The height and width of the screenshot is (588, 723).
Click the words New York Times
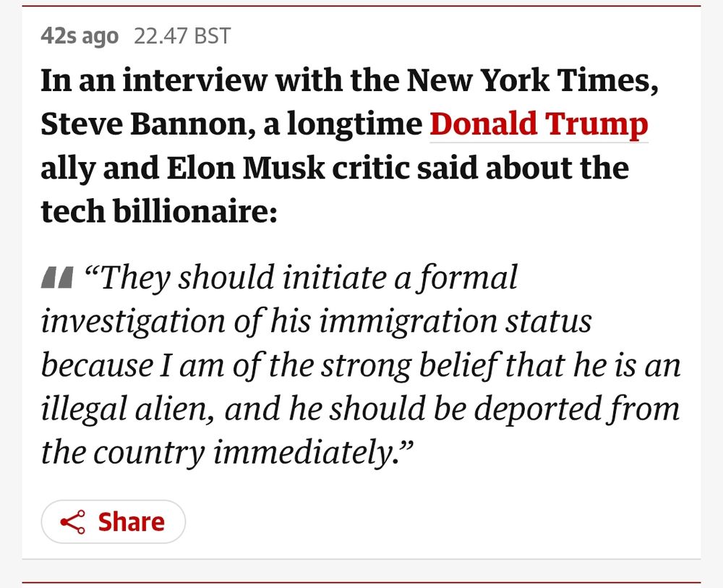click(x=532, y=81)
